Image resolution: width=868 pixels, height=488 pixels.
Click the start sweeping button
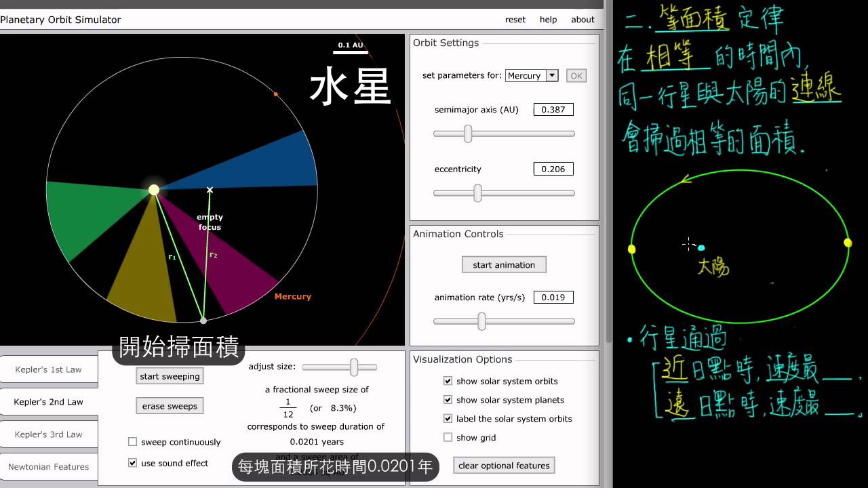click(170, 376)
